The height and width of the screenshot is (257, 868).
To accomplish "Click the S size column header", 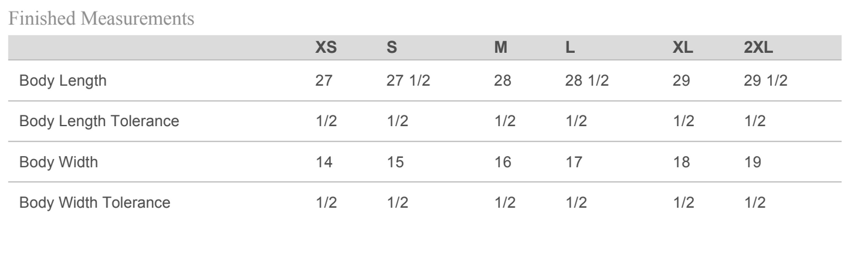I will click(392, 48).
